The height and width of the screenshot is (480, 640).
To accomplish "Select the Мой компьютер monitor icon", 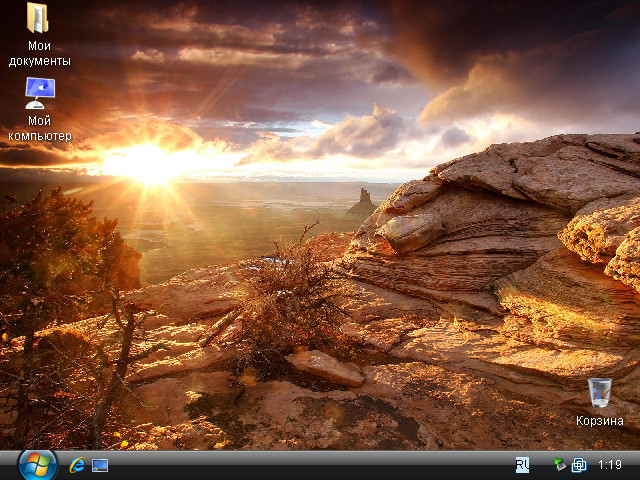I will coord(39,92).
